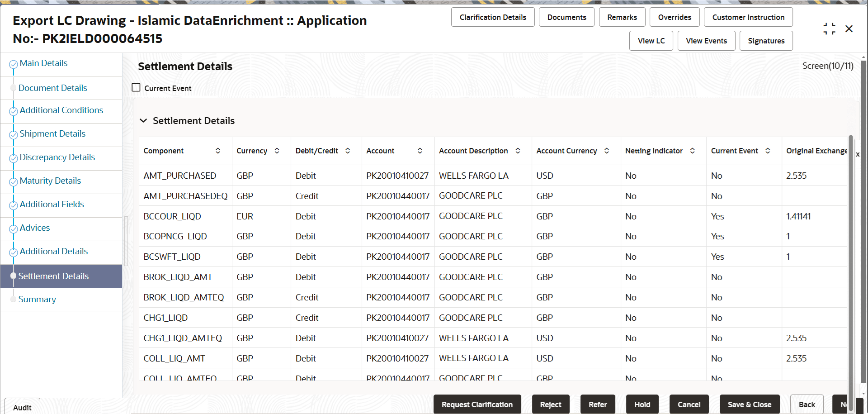
Task: Collapse the Settlement Details section
Action: (143, 120)
